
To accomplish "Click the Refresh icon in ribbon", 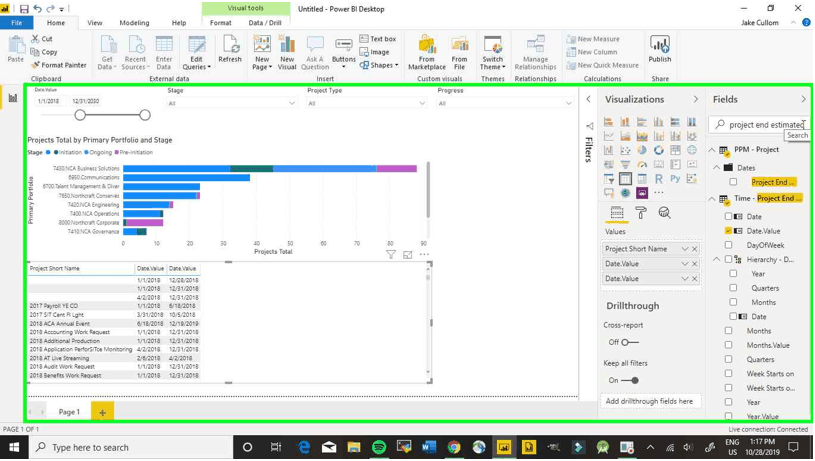I will pos(230,49).
